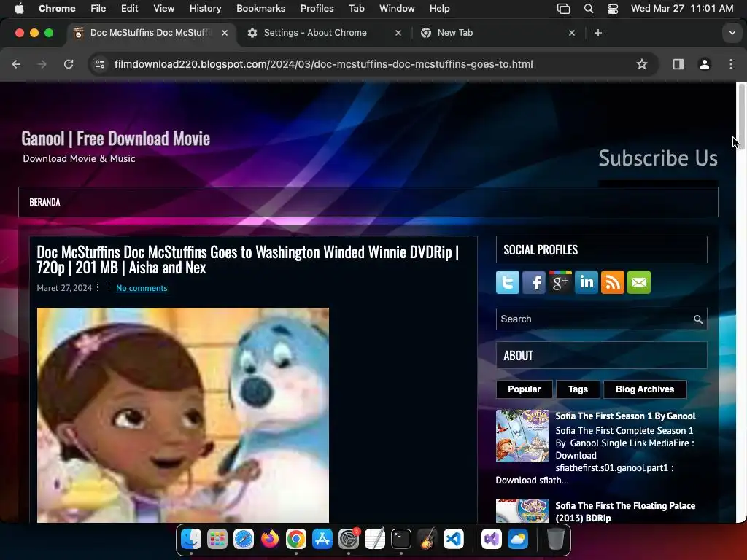The image size is (747, 560).
Task: Launch Safari from the dock
Action: (244, 539)
